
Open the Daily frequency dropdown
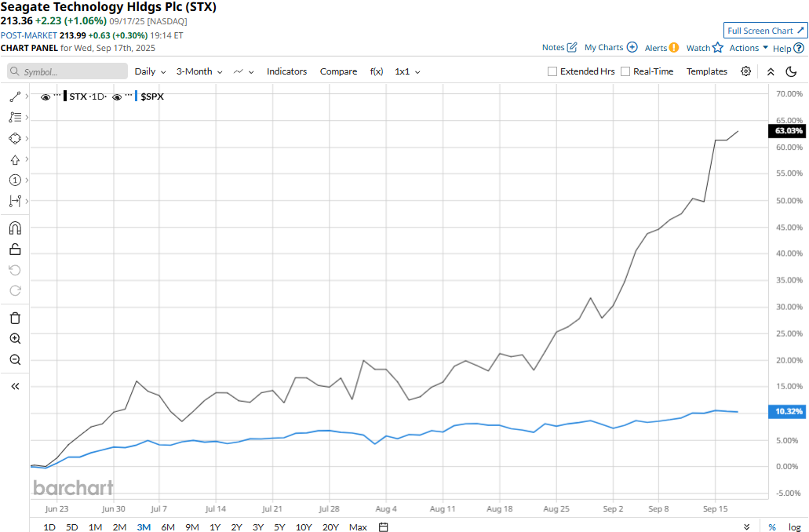point(150,71)
